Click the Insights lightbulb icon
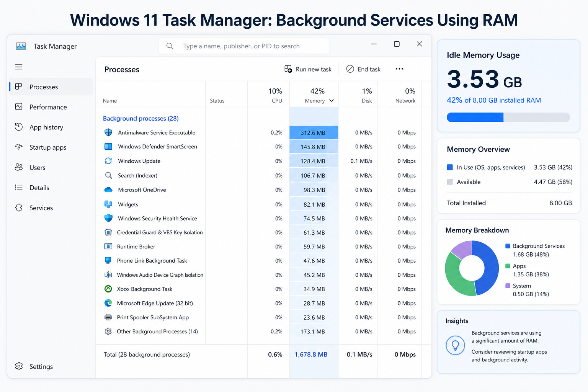The image size is (588, 392). [456, 345]
